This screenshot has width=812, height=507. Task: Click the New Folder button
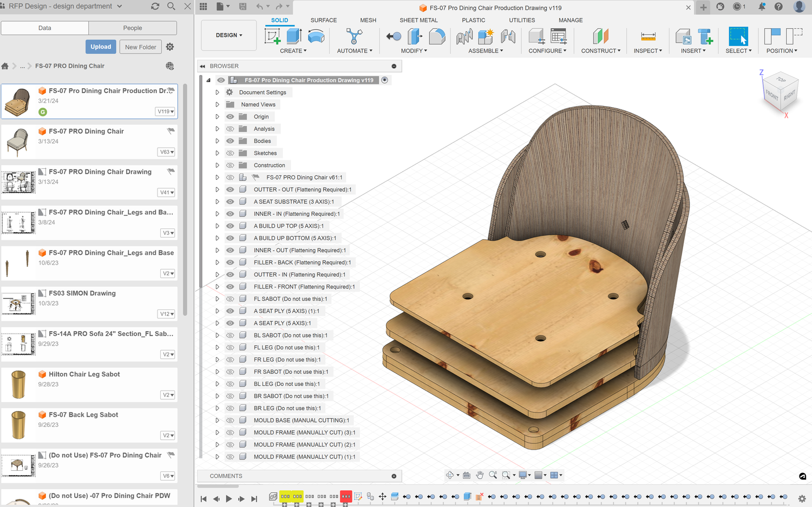[140, 47]
